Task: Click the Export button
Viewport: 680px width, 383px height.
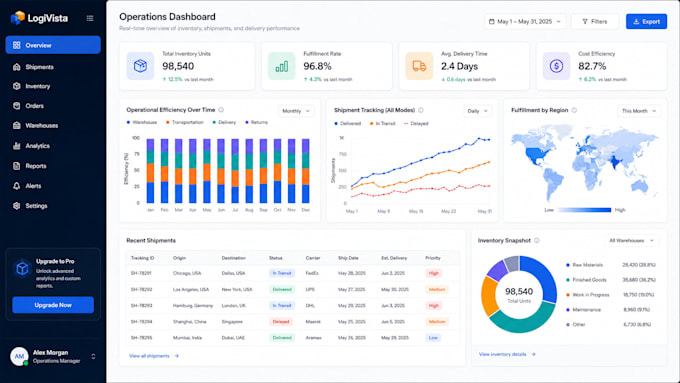Action: coord(646,21)
